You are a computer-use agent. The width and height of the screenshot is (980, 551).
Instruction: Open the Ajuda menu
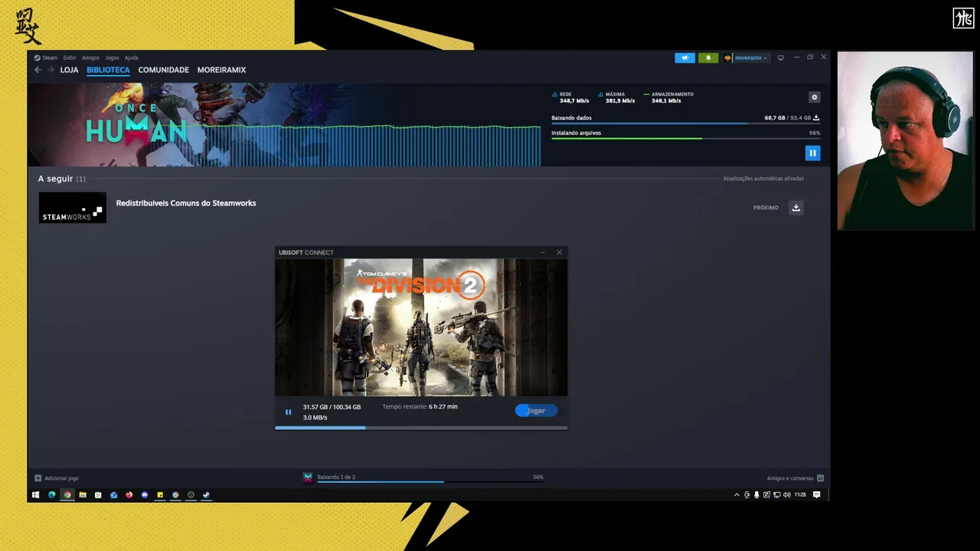click(x=132, y=57)
